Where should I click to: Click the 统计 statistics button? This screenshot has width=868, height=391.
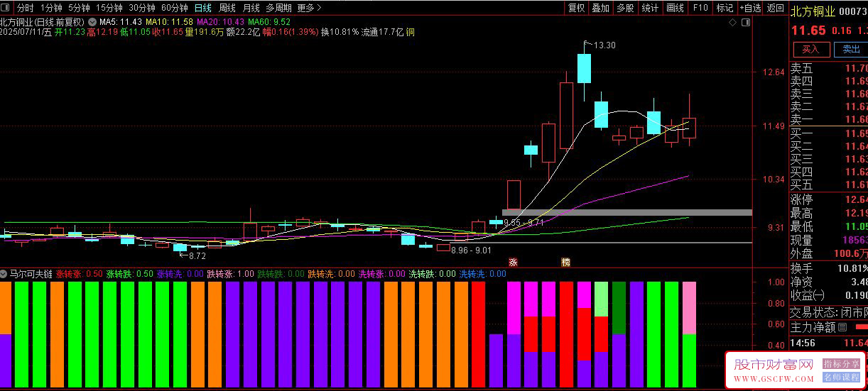click(x=650, y=8)
